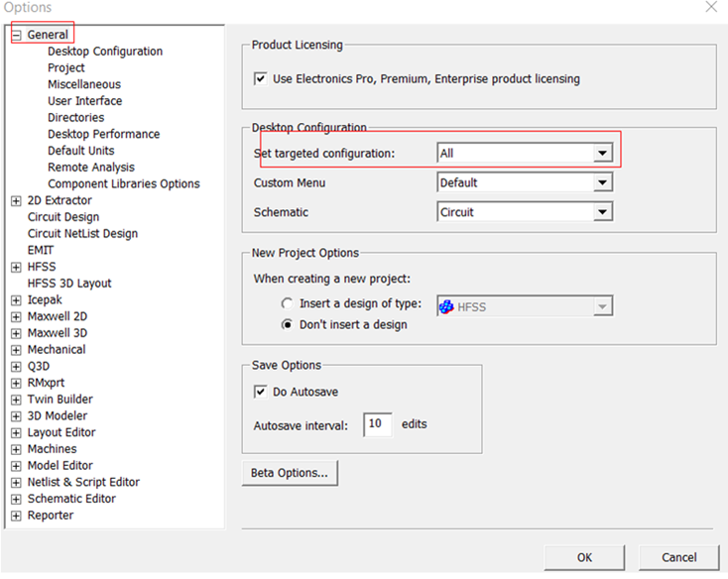728x579 pixels.
Task: Open Set targeted configuration dropdown
Action: pyautogui.click(x=602, y=154)
